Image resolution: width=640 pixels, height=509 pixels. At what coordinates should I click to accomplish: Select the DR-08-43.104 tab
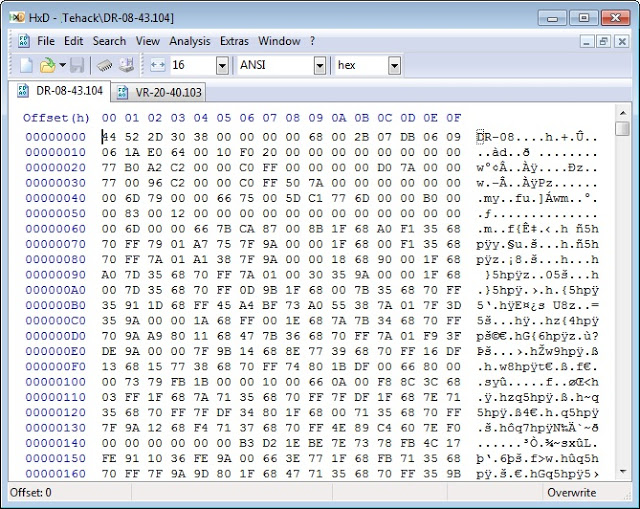pyautogui.click(x=62, y=92)
